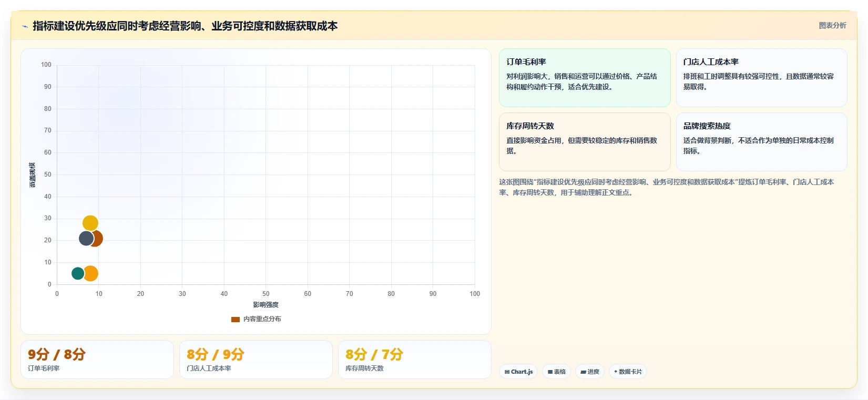Click the 影响强度 x-axis title
868x400 pixels.
(x=266, y=305)
